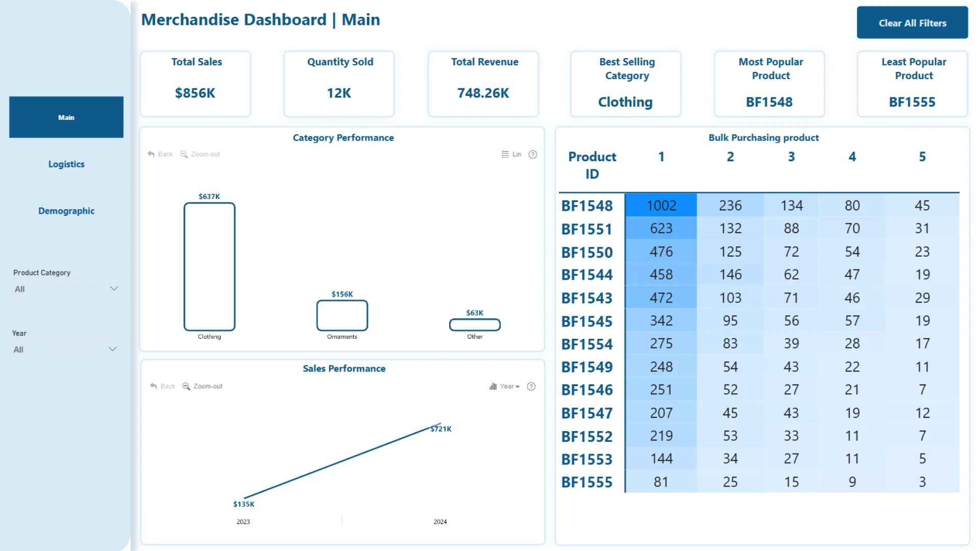Click the Category Performance chart title
This screenshot has height=551, width=980.
click(x=344, y=138)
